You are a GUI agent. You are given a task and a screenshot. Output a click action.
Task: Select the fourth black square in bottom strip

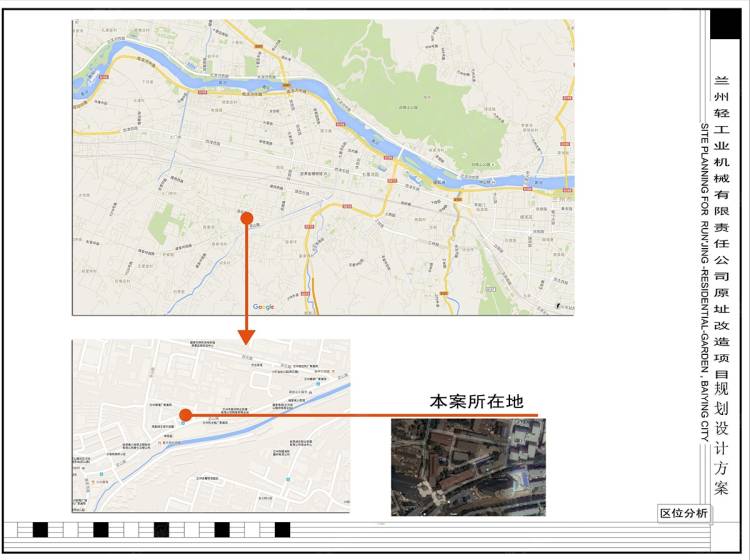(222, 529)
